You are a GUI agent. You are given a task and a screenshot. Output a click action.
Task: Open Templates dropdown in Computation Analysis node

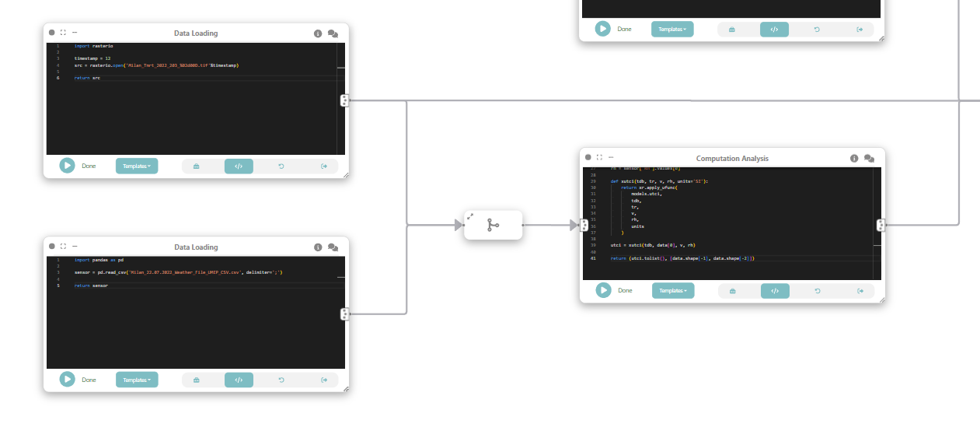point(673,290)
